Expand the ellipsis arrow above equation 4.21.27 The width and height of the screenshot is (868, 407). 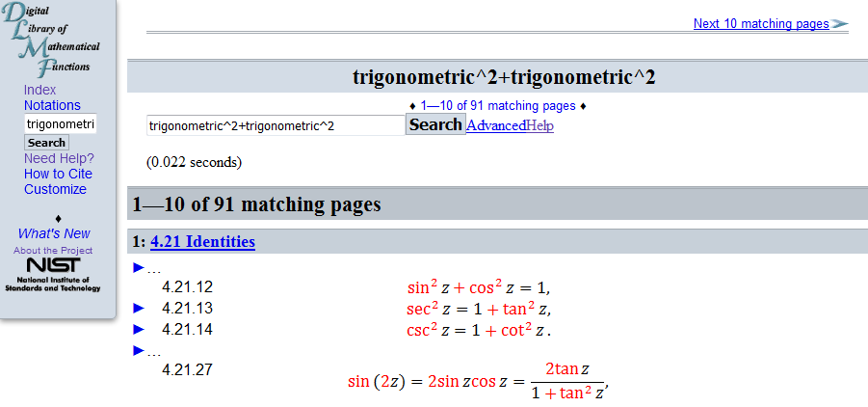[138, 350]
